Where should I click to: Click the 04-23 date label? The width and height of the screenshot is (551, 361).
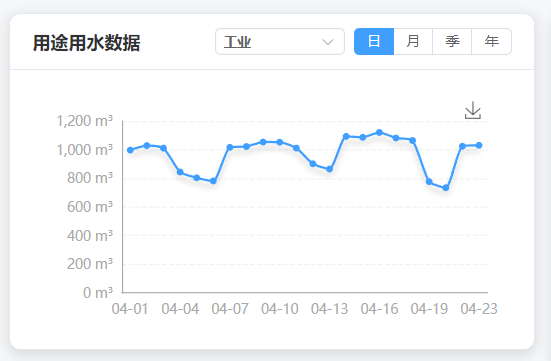point(479,309)
